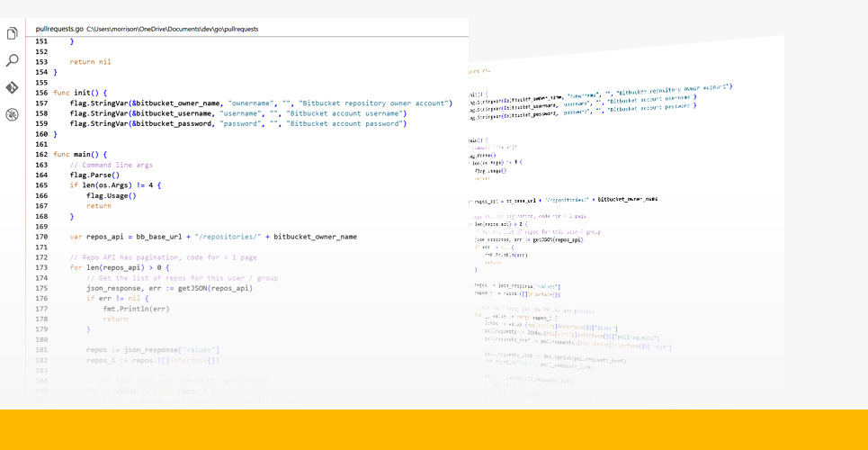This screenshot has height=450, width=868.
Task: Open the Git source control icon
Action: click(13, 87)
